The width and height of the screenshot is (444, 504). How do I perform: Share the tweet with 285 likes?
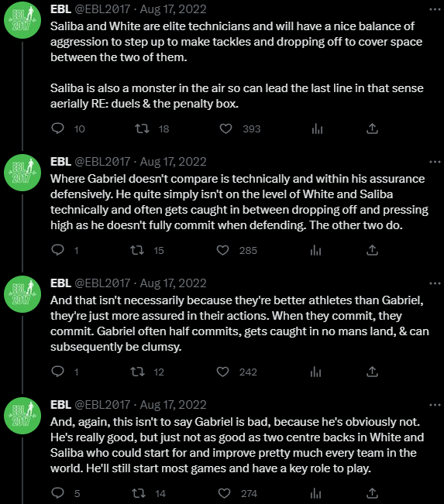[x=372, y=250]
